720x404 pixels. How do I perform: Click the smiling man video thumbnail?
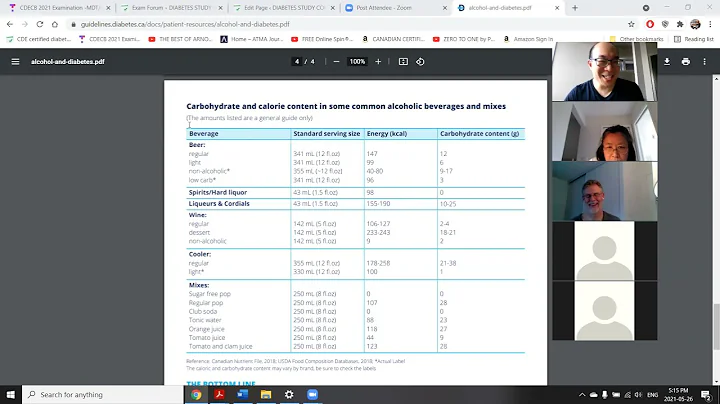tap(604, 71)
